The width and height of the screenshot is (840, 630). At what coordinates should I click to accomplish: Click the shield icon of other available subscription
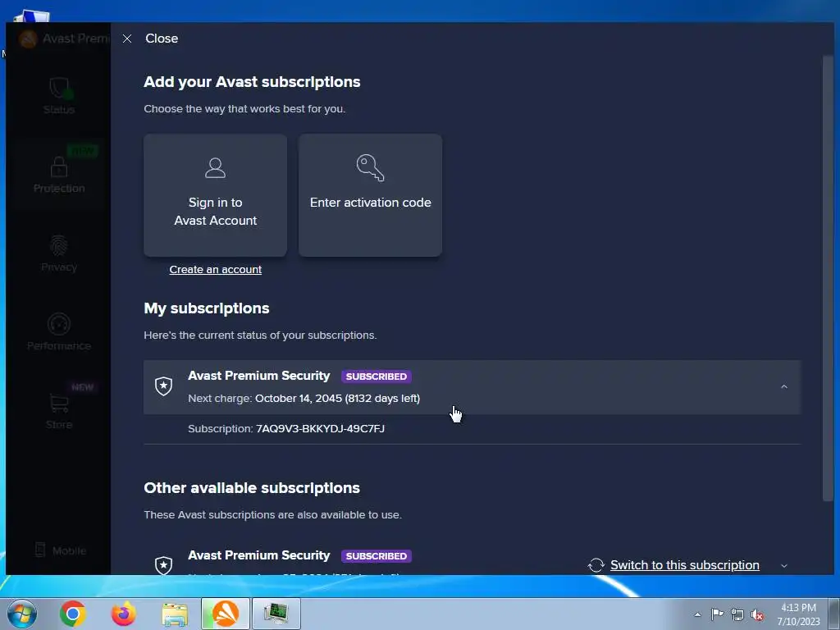pos(163,565)
